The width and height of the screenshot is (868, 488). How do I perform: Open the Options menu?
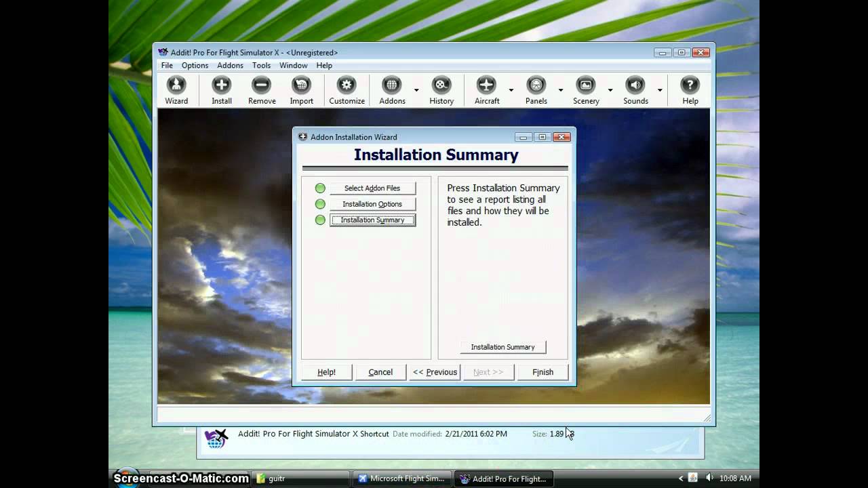coord(195,66)
